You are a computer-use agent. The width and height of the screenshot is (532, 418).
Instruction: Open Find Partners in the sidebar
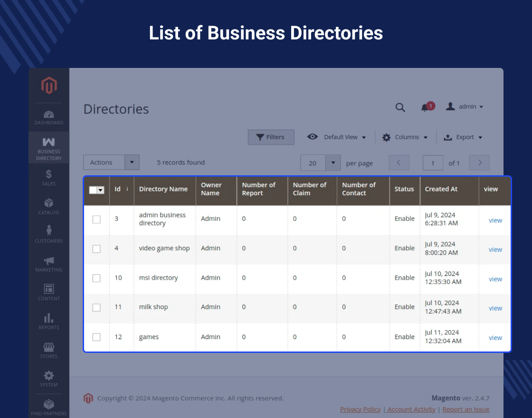(x=49, y=407)
